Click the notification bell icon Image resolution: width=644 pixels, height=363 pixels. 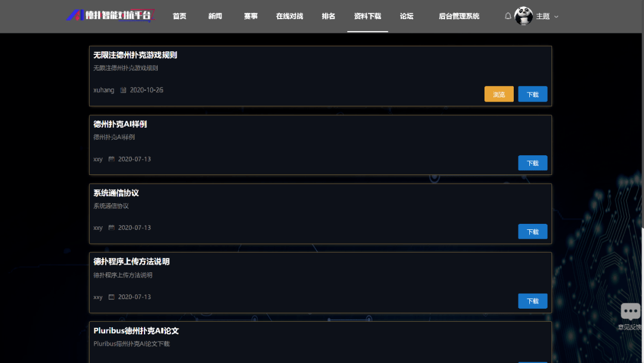pos(507,16)
